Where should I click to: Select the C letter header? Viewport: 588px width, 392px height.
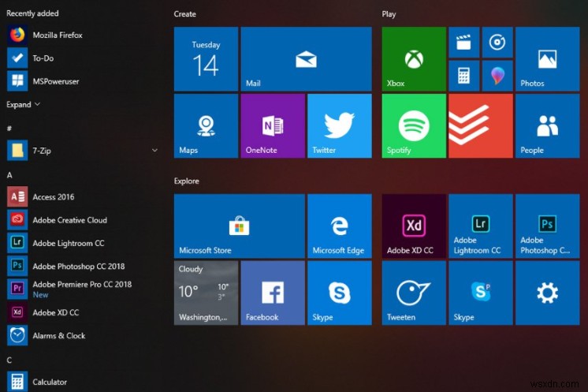[9, 360]
